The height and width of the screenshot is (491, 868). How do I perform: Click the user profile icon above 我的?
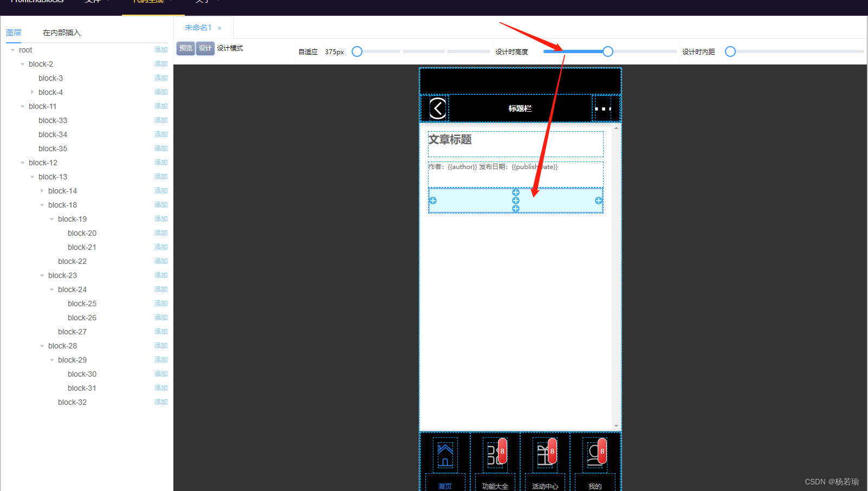click(x=594, y=455)
